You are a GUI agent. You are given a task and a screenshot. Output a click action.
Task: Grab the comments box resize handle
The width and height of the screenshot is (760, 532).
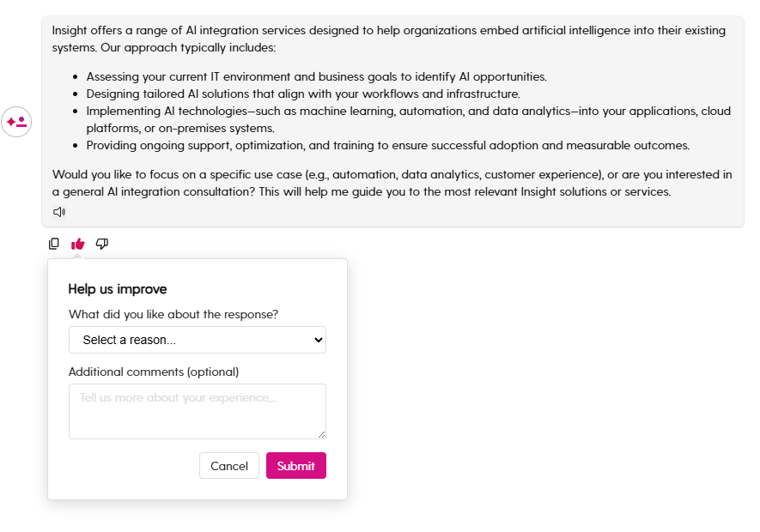[x=321, y=434]
